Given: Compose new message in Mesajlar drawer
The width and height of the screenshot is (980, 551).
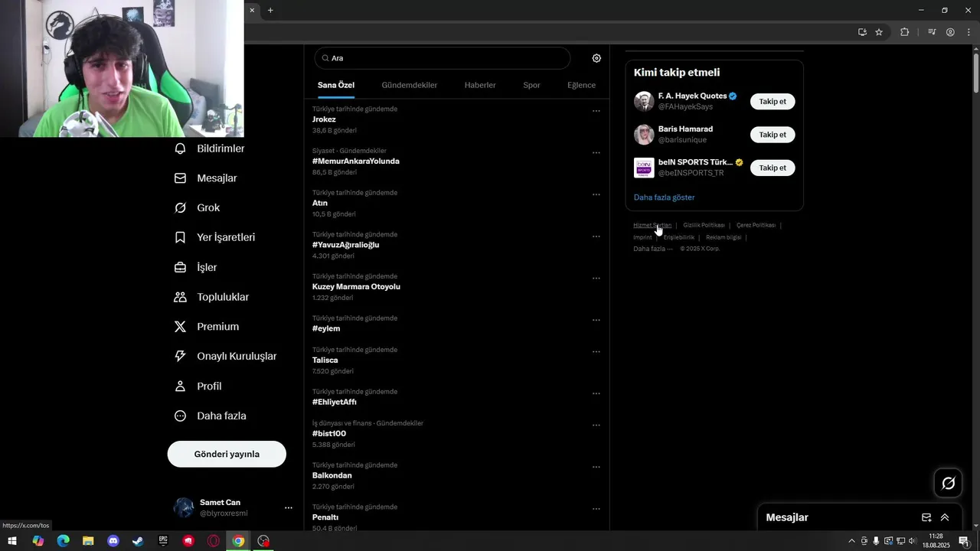Looking at the screenshot, I should (x=926, y=517).
